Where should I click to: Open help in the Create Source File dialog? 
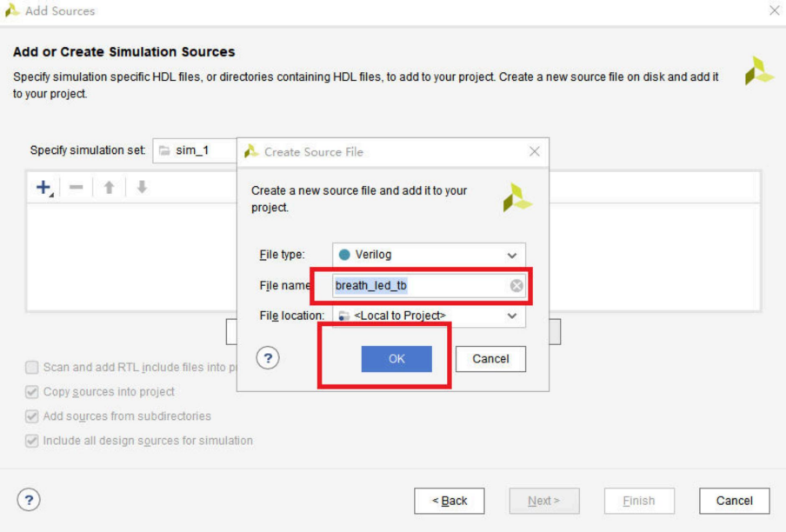pos(269,358)
